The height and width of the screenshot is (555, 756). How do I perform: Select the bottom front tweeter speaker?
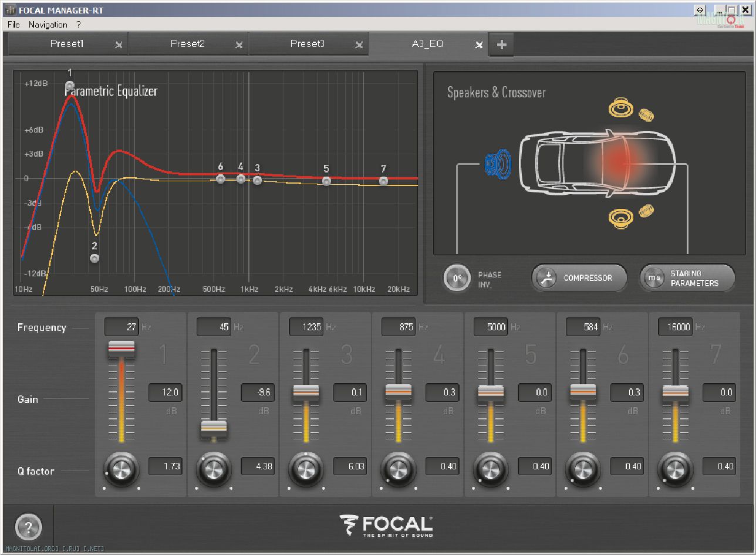(x=646, y=211)
